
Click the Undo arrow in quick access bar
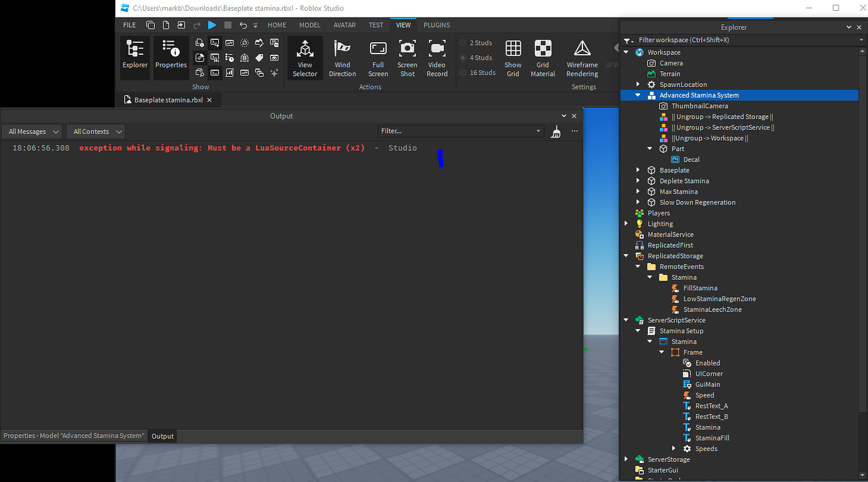point(243,25)
